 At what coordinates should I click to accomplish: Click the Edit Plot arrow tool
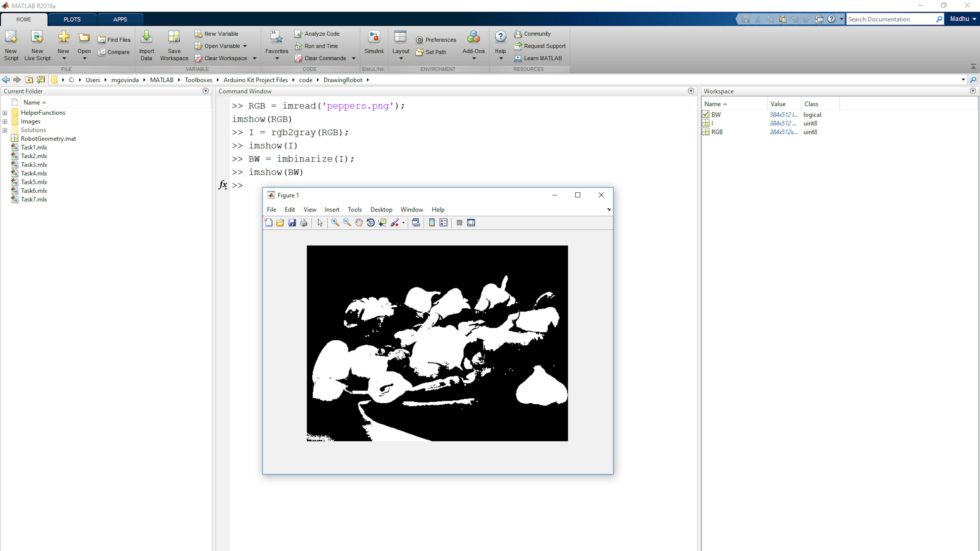(320, 223)
